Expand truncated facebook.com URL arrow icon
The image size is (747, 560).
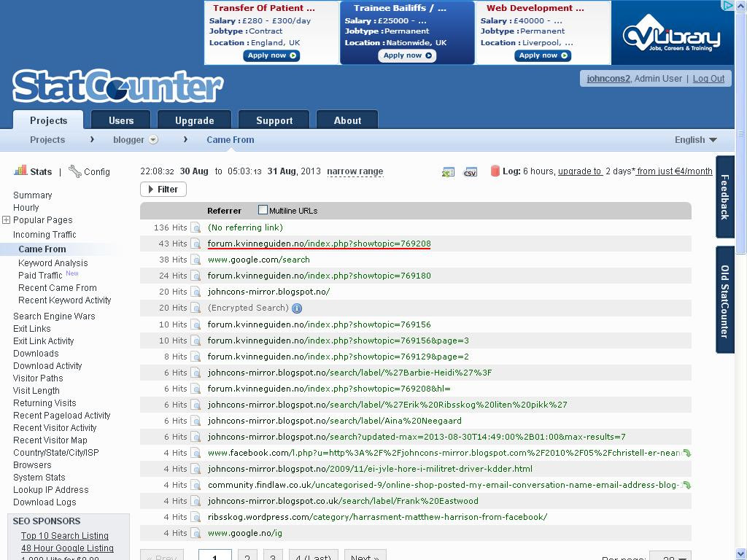tap(686, 453)
